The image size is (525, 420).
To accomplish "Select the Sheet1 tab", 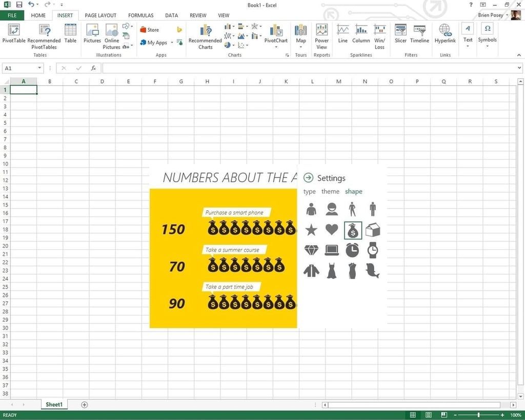I will click(54, 405).
